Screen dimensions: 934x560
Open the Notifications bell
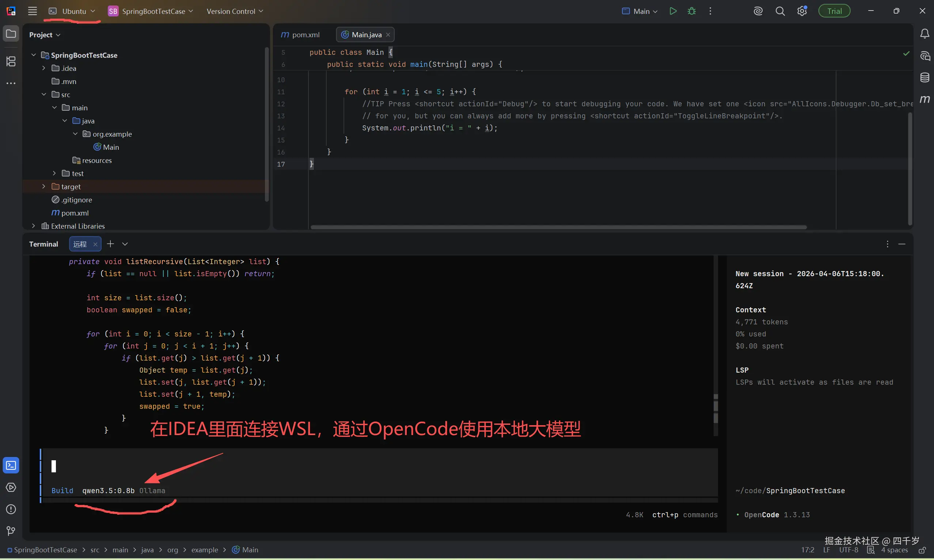(925, 33)
